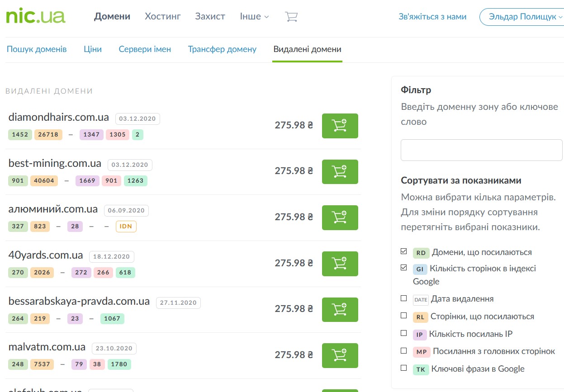This screenshot has width=564, height=392.
Task: Add malvatm.com.ua to cart
Action: (x=340, y=355)
